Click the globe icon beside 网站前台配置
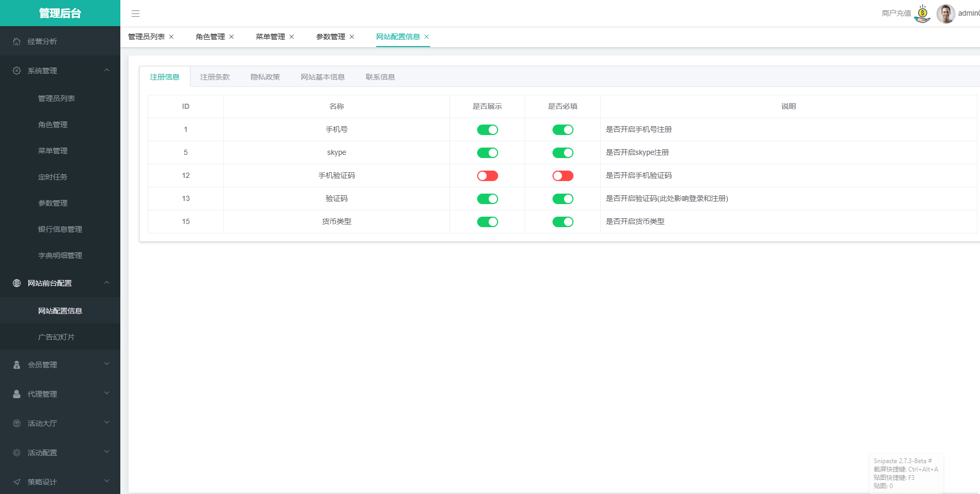 click(17, 283)
